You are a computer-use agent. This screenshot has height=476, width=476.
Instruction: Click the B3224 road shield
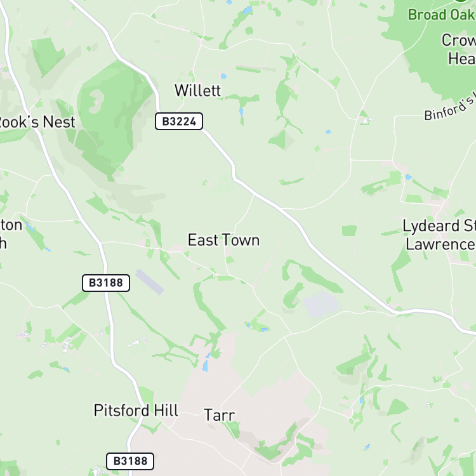179,121
